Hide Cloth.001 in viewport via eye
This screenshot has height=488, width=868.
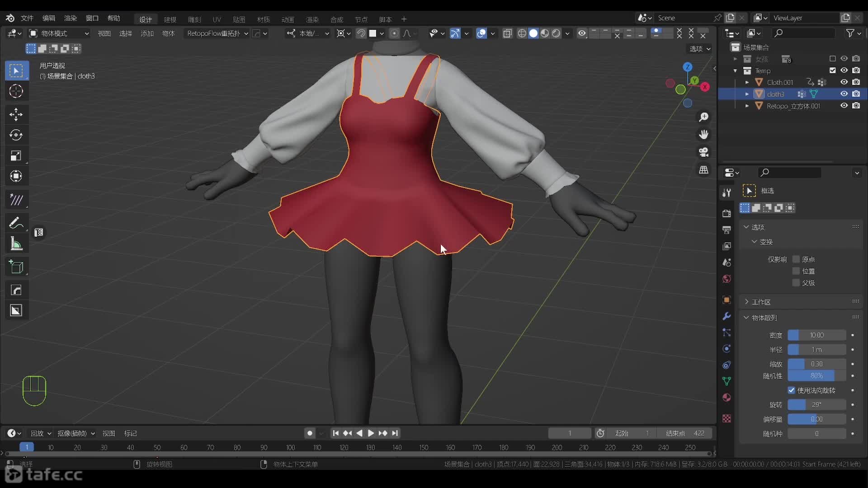(x=844, y=82)
